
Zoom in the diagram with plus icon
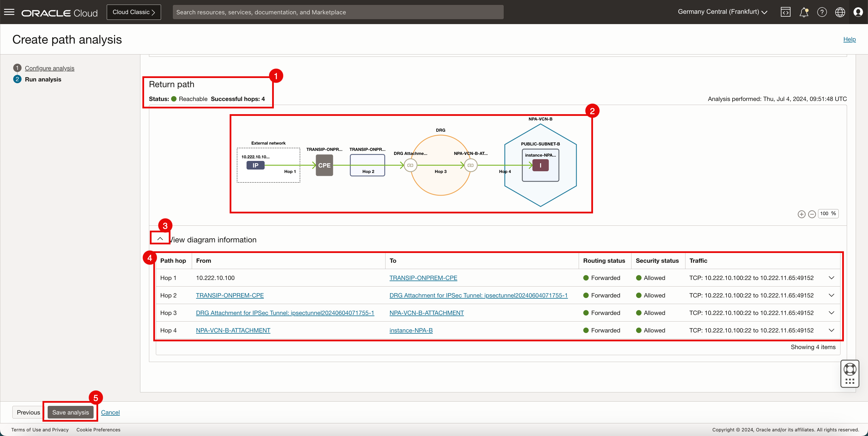click(801, 214)
